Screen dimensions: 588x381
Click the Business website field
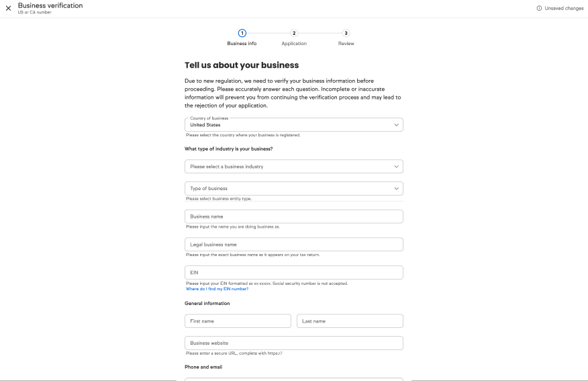click(x=293, y=343)
